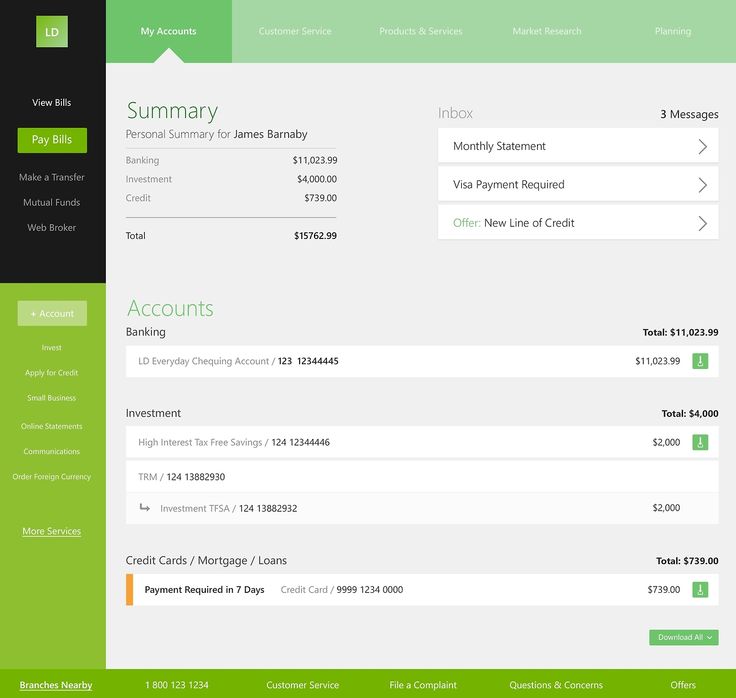
Task: Open the Online Statements link
Action: (52, 426)
